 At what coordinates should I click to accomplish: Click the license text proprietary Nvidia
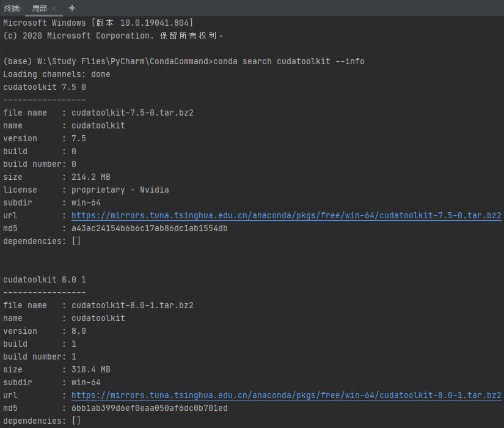(x=120, y=190)
